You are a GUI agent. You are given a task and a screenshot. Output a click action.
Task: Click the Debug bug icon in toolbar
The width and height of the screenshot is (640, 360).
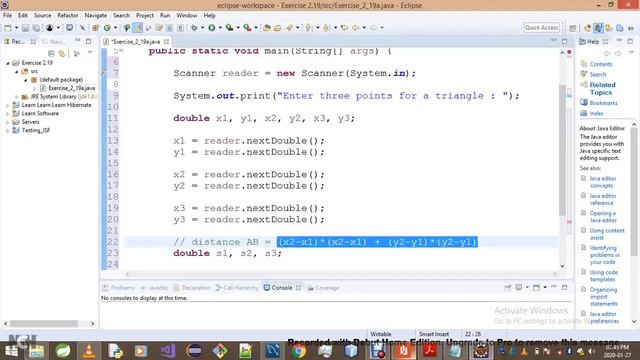pos(194,28)
